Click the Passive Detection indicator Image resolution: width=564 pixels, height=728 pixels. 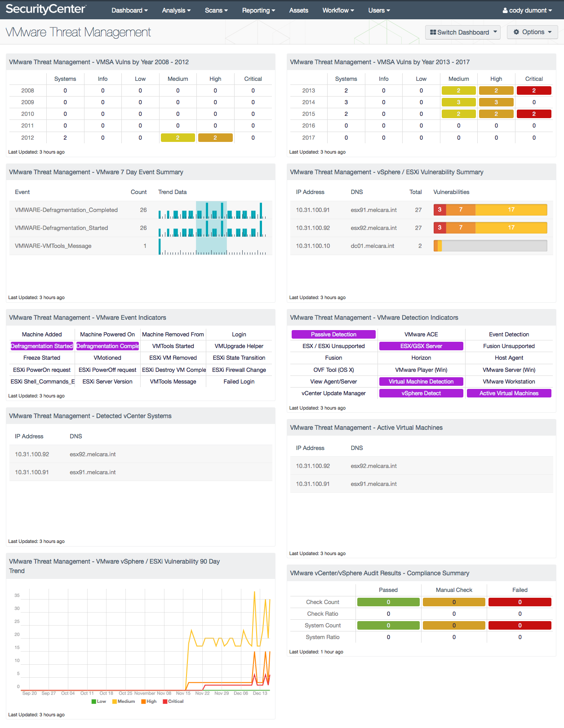pos(333,335)
